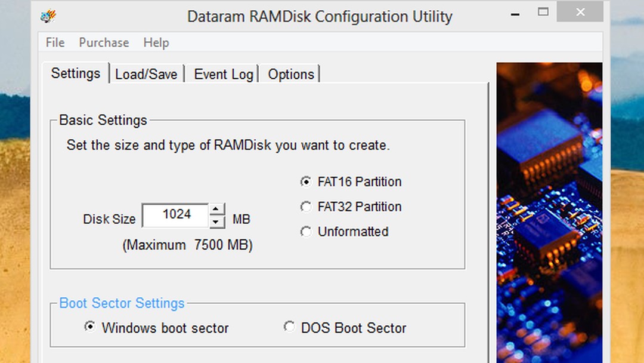Increase disk size with the up arrow
The width and height of the screenshot is (644, 363).
click(x=216, y=210)
